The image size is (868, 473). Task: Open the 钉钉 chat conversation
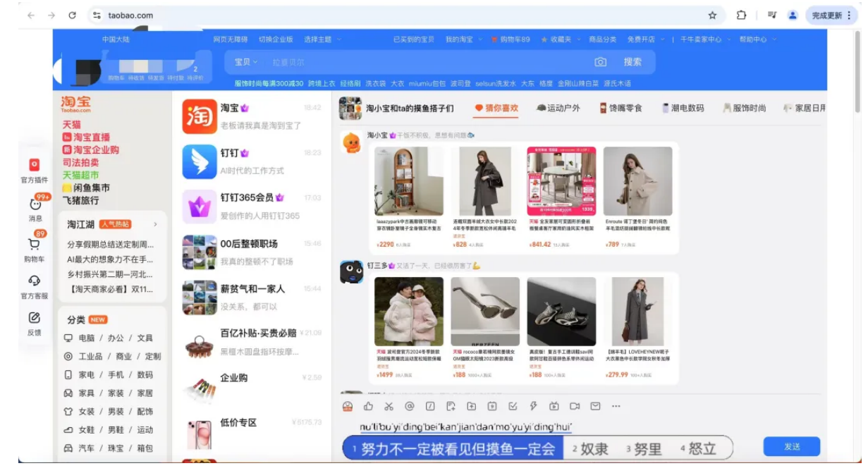252,161
